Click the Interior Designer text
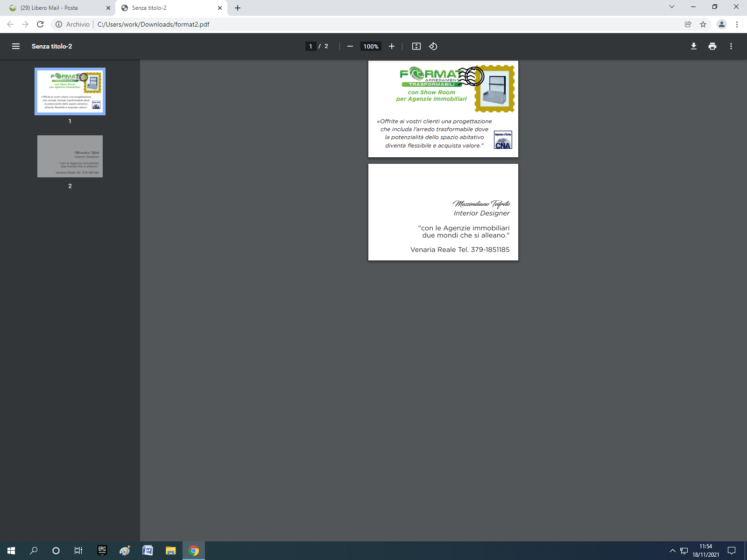 click(482, 213)
